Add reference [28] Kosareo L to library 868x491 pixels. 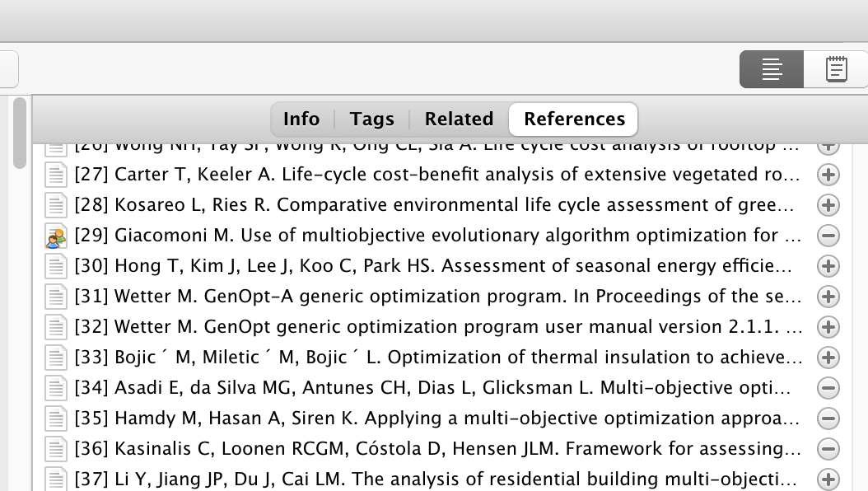(x=828, y=205)
